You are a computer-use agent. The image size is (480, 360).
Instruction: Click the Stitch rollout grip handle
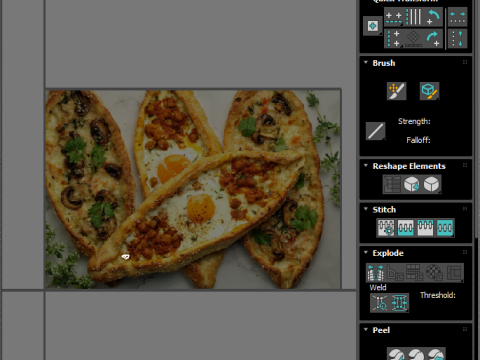coord(465,209)
